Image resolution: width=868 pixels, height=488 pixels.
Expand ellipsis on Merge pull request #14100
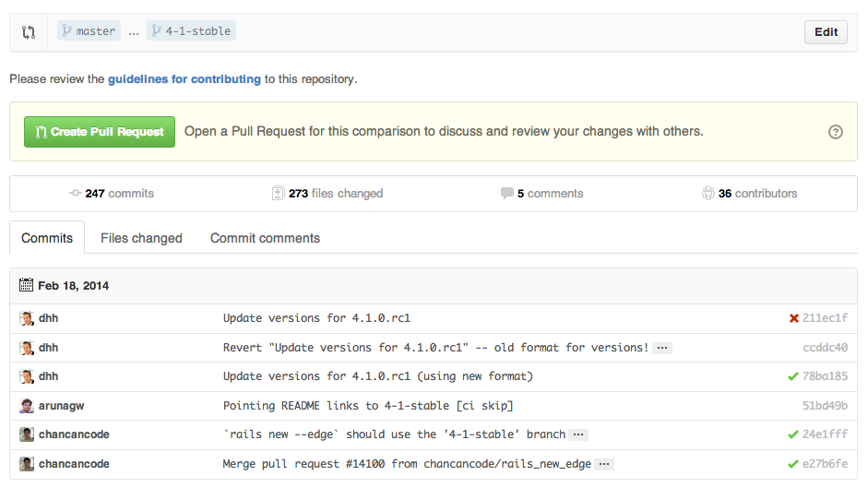[604, 464]
